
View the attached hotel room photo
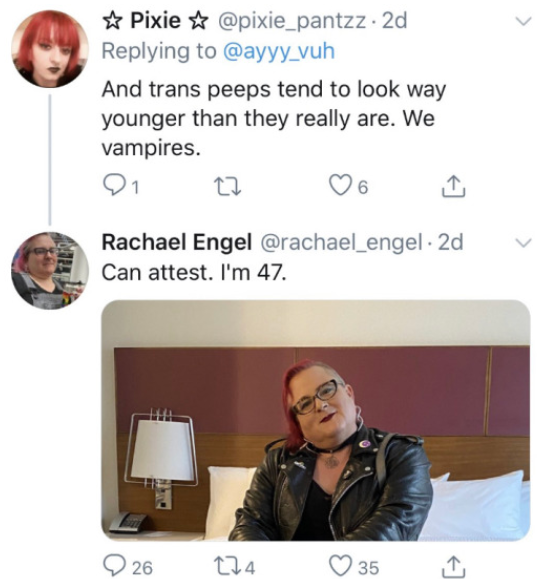[316, 420]
